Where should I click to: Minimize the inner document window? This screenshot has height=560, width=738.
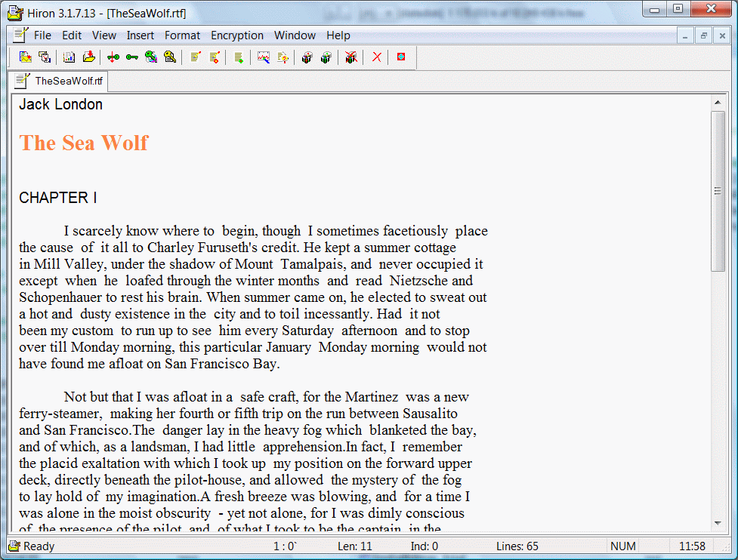(x=685, y=35)
